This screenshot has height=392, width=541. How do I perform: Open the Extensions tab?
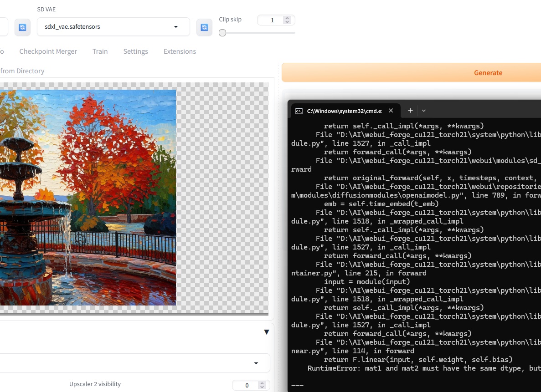click(x=180, y=51)
